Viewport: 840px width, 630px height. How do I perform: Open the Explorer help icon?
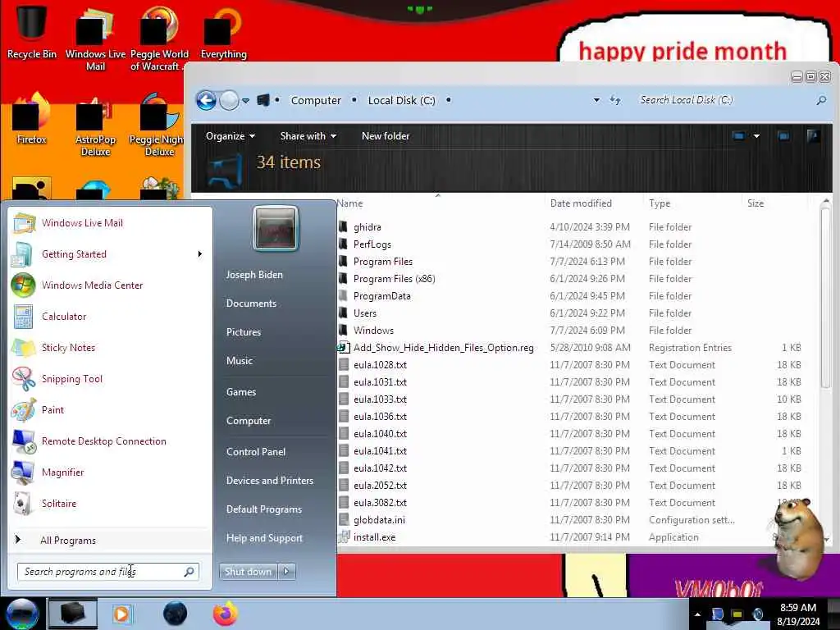click(x=813, y=135)
